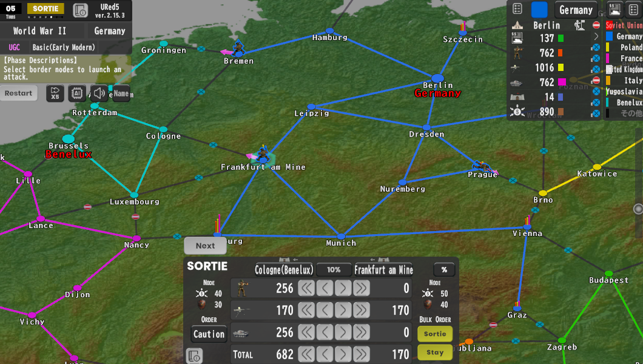The image size is (643, 364).
Task: Toggle the France relation icon
Action: coord(596,59)
